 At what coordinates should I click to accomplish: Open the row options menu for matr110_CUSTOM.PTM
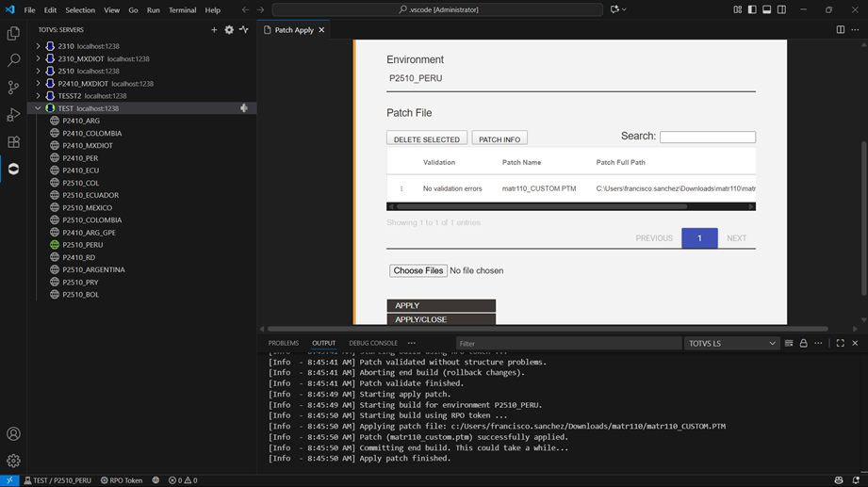pos(401,188)
